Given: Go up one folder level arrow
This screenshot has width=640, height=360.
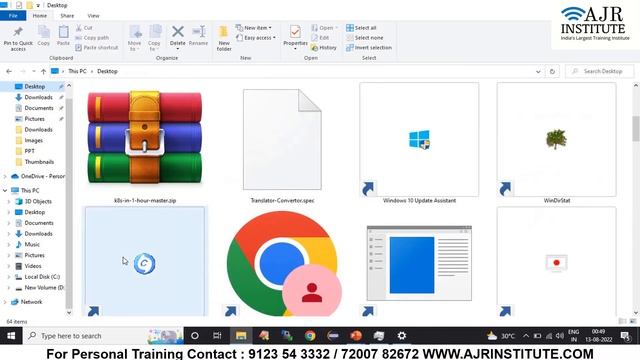Looking at the screenshot, I should click(43, 71).
